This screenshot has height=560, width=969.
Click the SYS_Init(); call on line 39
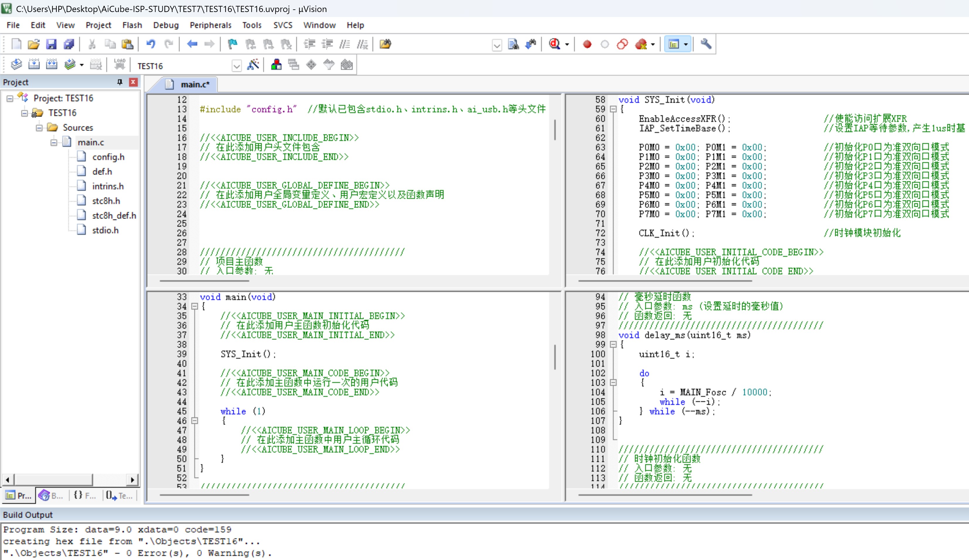[248, 354]
